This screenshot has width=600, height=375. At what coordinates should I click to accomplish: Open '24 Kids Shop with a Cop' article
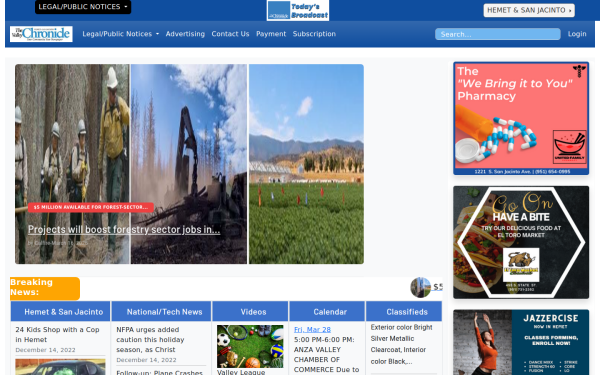coord(57,334)
